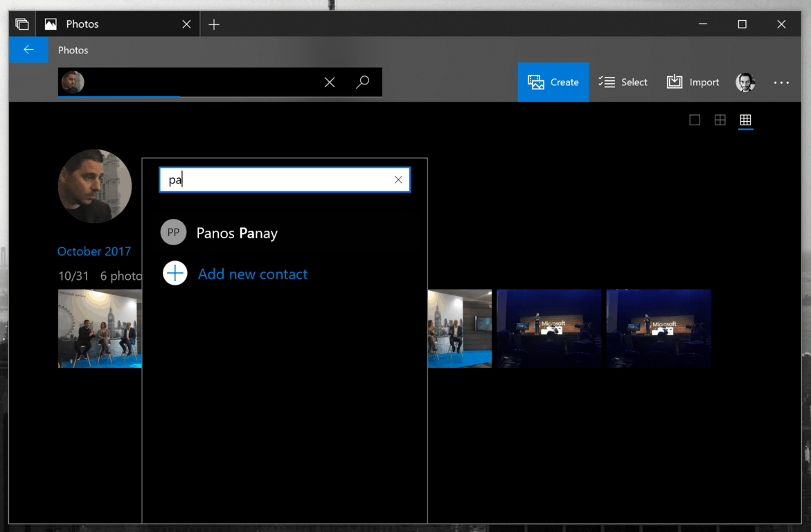811x532 pixels.
Task: Switch to small grid view
Action: 745,120
